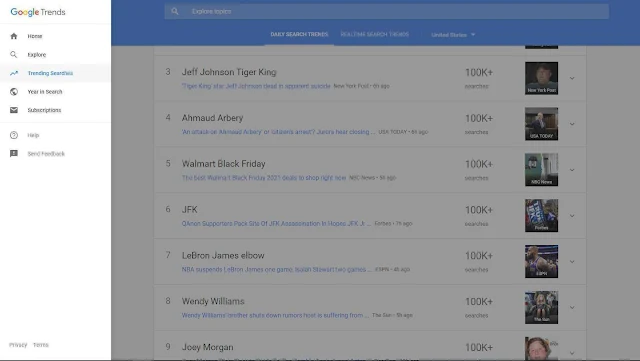This screenshot has width=640, height=361.
Task: Click the Subscriptions envelope icon
Action: pyautogui.click(x=14, y=110)
